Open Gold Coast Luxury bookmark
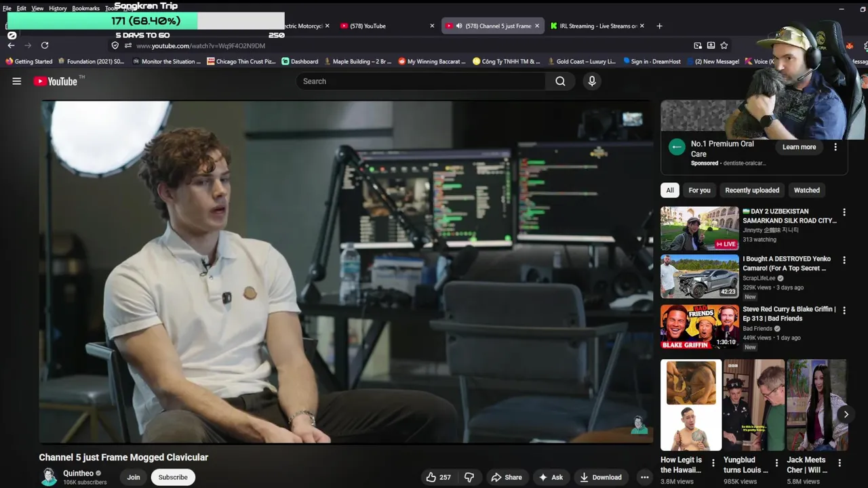The width and height of the screenshot is (868, 488). point(581,62)
